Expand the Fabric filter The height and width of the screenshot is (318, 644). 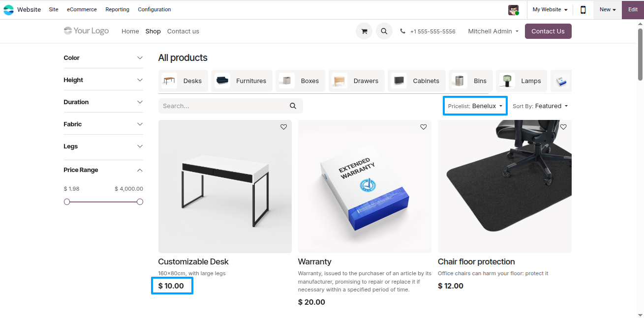pos(103,124)
